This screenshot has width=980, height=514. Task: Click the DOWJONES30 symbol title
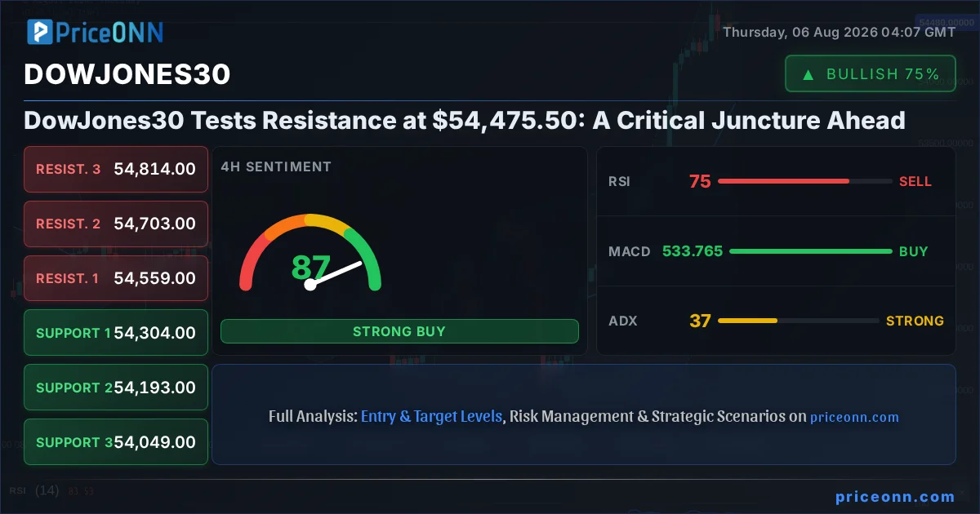point(127,75)
